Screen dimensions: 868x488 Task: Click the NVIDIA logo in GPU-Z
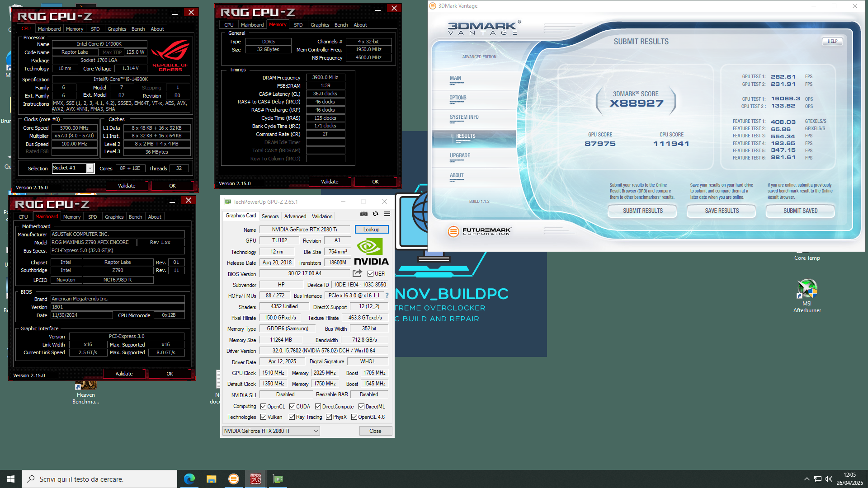(x=371, y=252)
